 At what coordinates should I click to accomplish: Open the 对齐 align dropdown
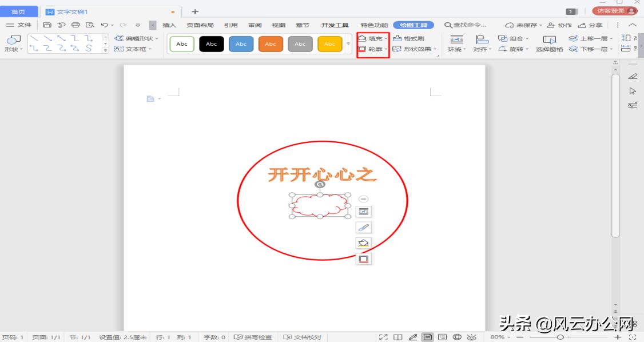[482, 43]
